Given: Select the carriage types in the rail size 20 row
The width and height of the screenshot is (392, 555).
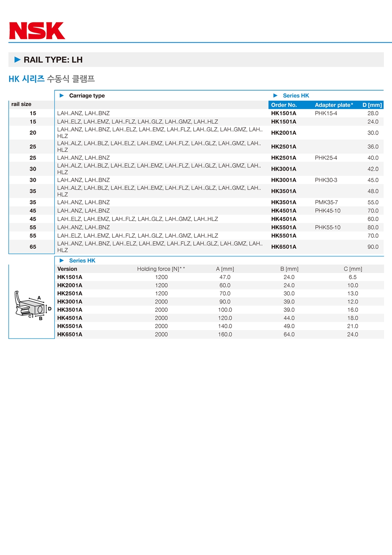Looking at the screenshot, I should (x=160, y=133).
